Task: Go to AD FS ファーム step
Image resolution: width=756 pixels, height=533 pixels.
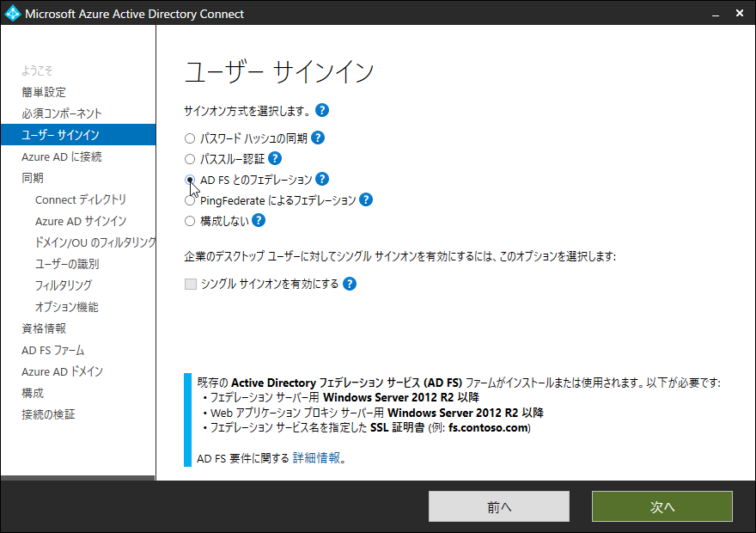Action: point(53,350)
